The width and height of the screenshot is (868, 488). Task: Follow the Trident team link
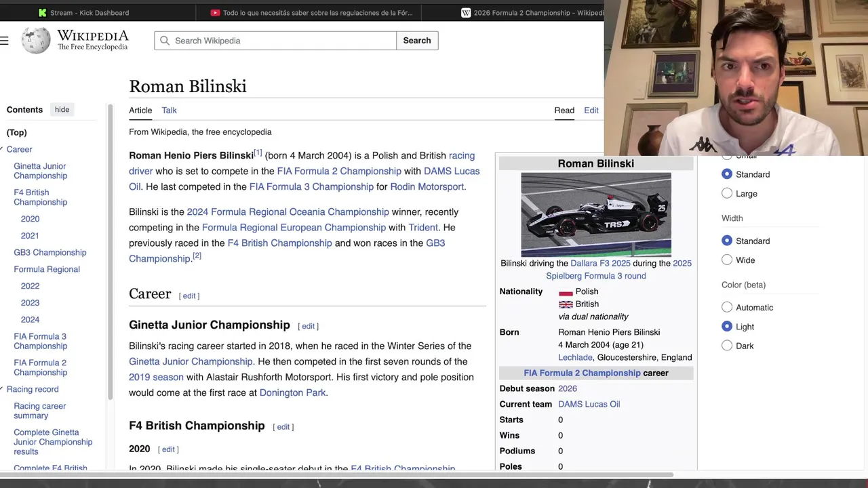click(423, 227)
